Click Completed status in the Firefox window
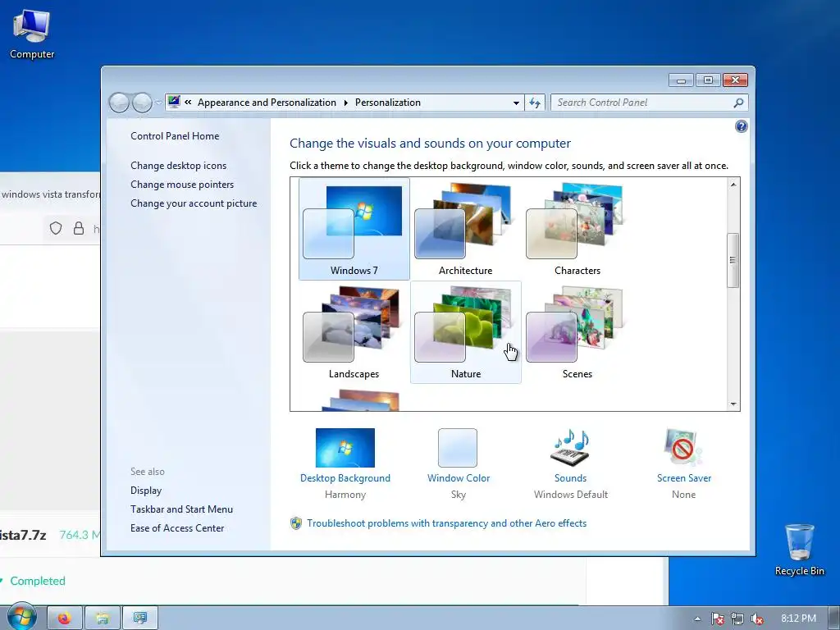The image size is (840, 630). [38, 581]
